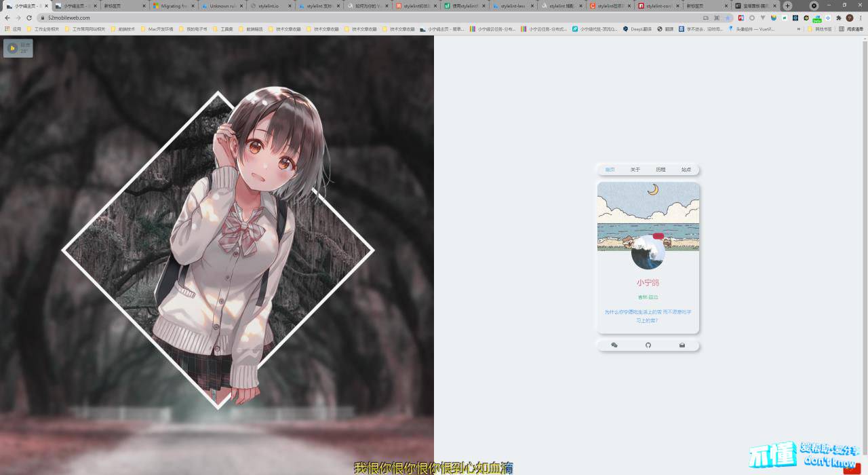The height and width of the screenshot is (475, 868).
Task: Click the mail envelope icon
Action: coord(682,345)
